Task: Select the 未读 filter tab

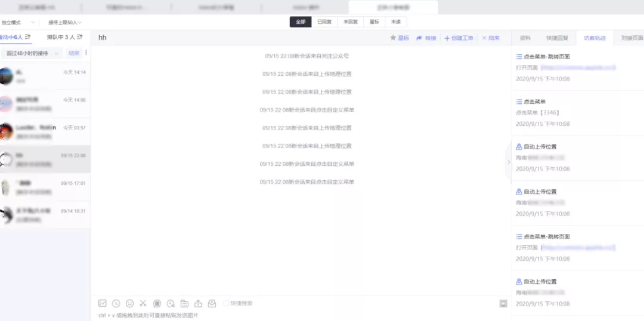Action: pos(395,22)
